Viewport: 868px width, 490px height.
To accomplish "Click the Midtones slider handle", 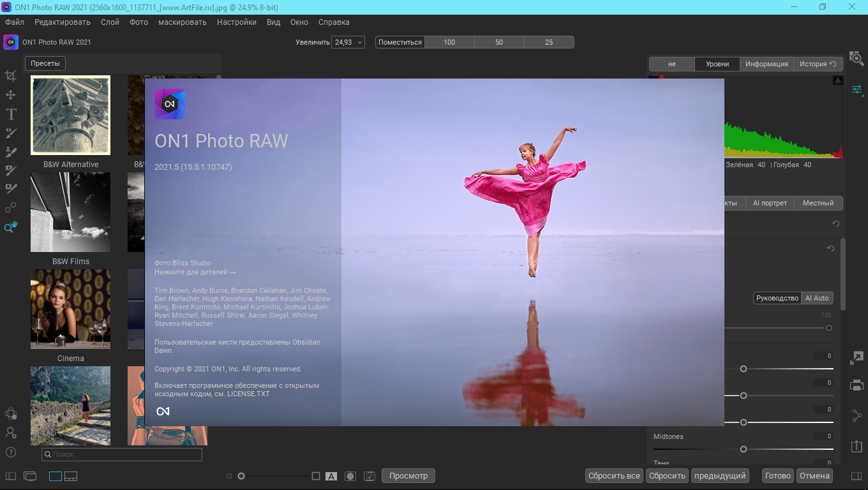I will coord(744,449).
